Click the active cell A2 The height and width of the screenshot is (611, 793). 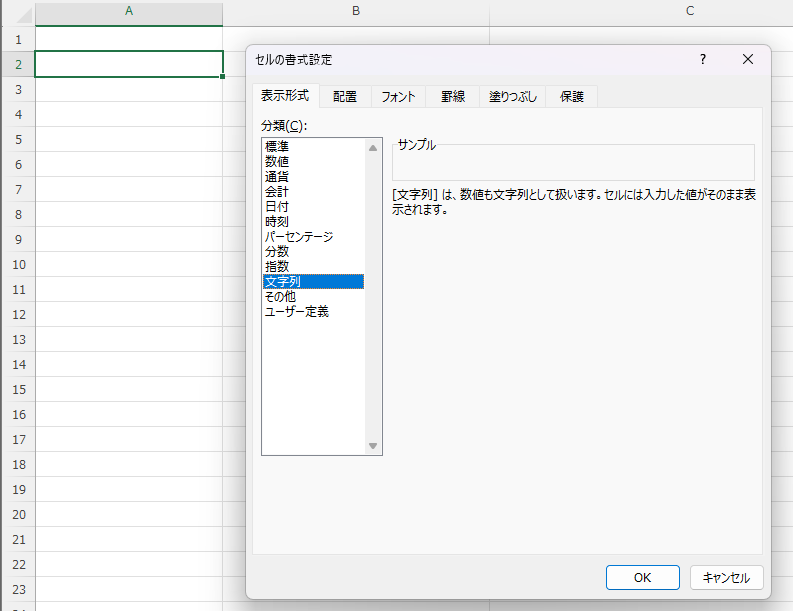[129, 64]
